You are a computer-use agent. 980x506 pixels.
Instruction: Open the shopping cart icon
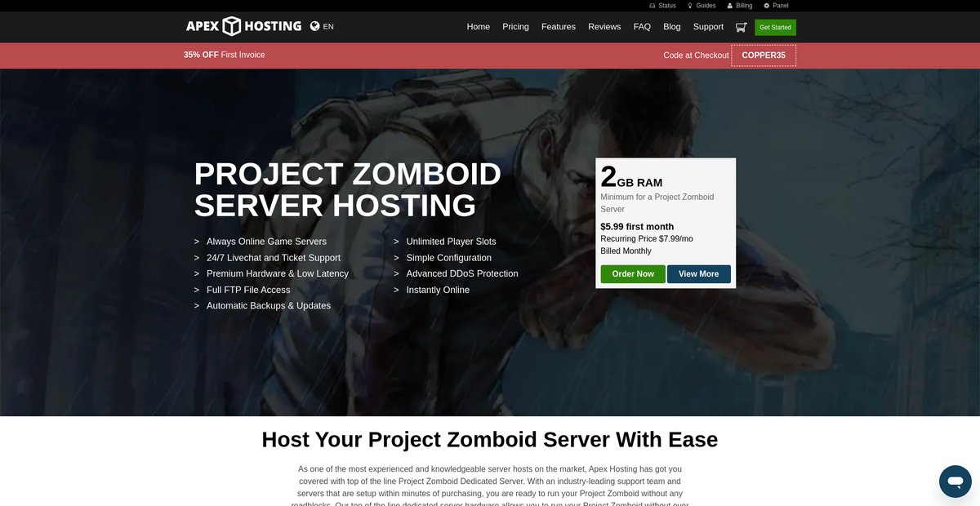(x=741, y=27)
